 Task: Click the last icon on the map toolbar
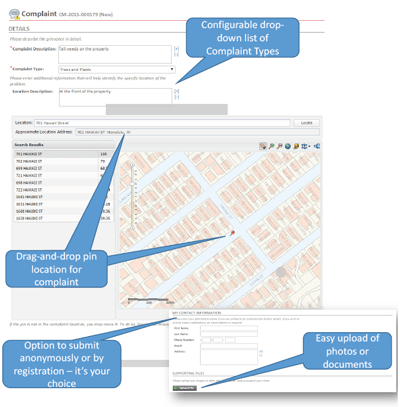tap(317, 146)
